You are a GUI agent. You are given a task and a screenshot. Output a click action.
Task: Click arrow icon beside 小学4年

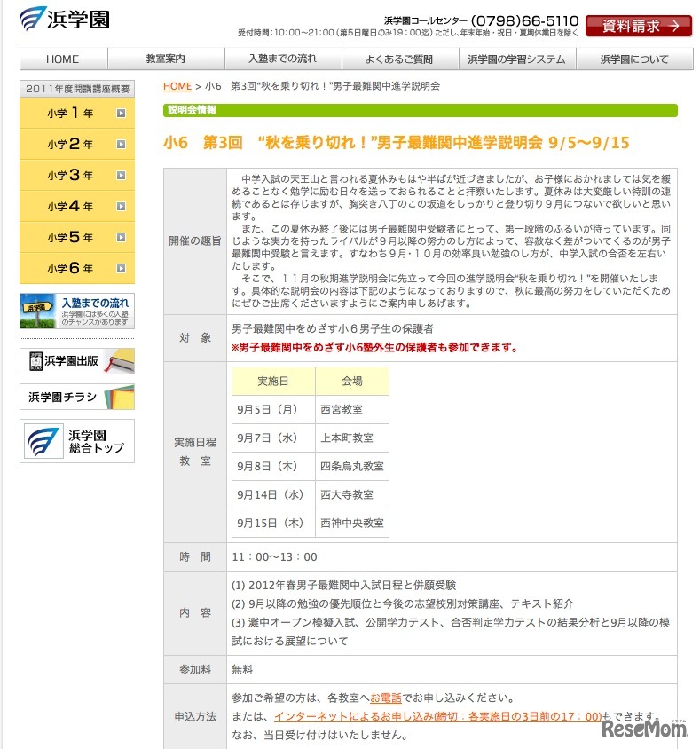[122, 207]
